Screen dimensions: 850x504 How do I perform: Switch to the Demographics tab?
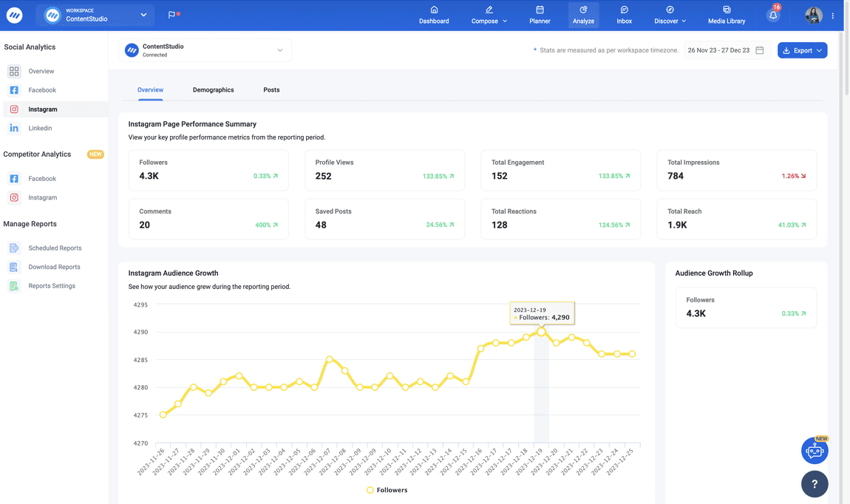[213, 89]
